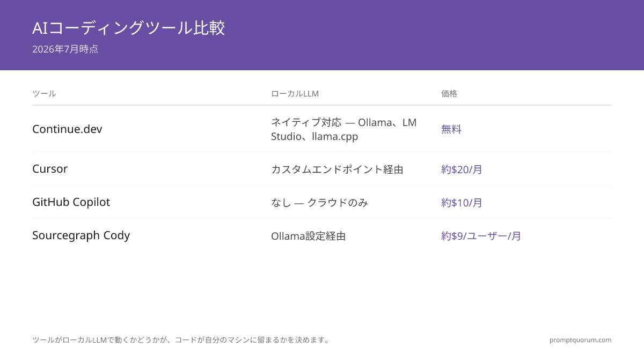Click the 無料 price
This screenshot has height=362, width=644.
pyautogui.click(x=451, y=129)
